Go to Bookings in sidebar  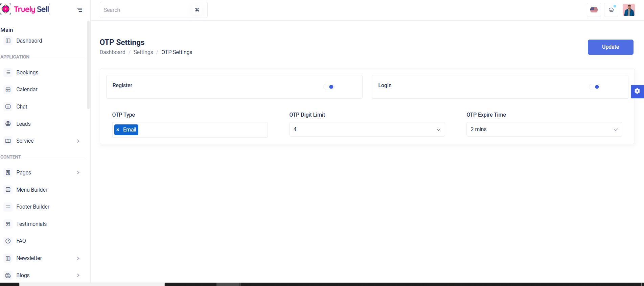[x=27, y=72]
